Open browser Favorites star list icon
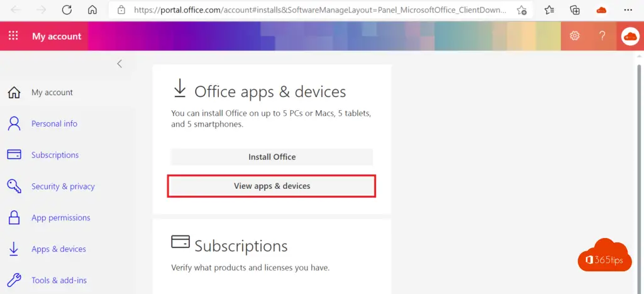 tap(549, 9)
